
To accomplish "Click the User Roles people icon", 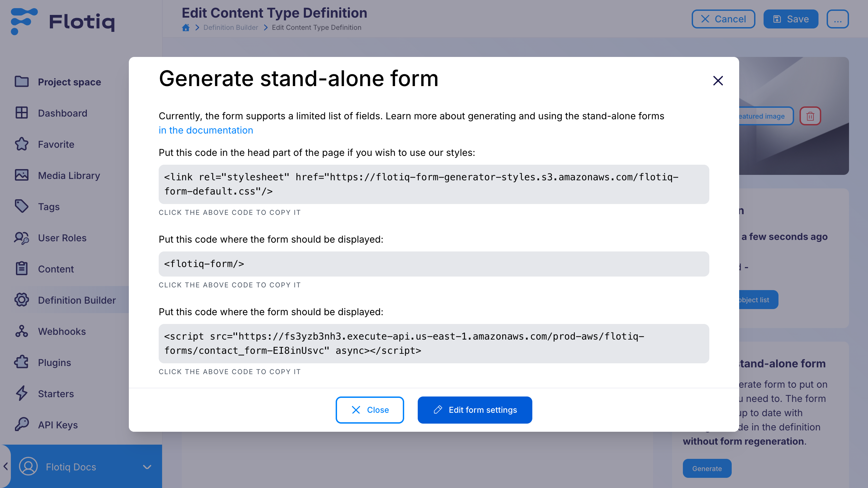I will click(22, 238).
